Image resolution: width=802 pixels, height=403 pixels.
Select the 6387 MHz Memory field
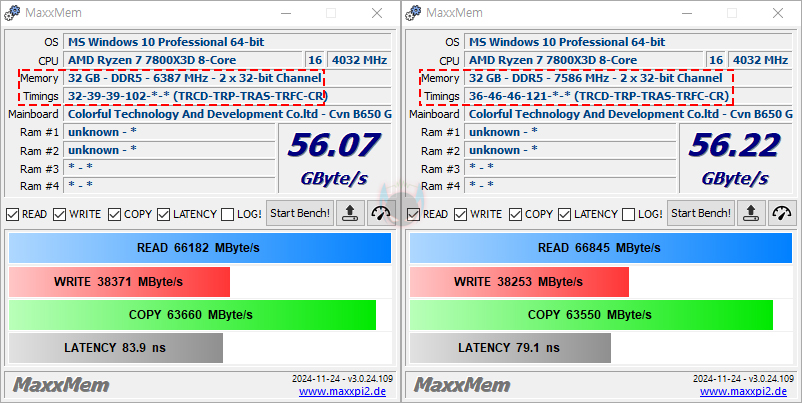pyautogui.click(x=227, y=78)
